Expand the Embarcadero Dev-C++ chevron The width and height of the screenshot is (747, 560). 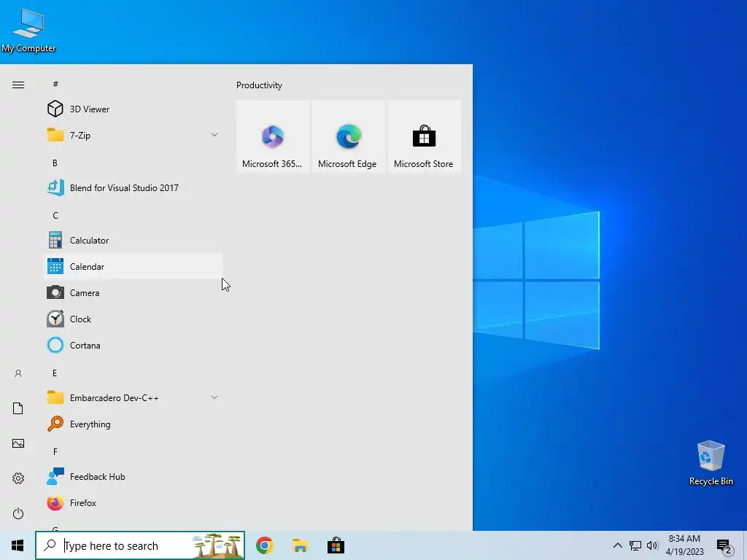tap(214, 397)
